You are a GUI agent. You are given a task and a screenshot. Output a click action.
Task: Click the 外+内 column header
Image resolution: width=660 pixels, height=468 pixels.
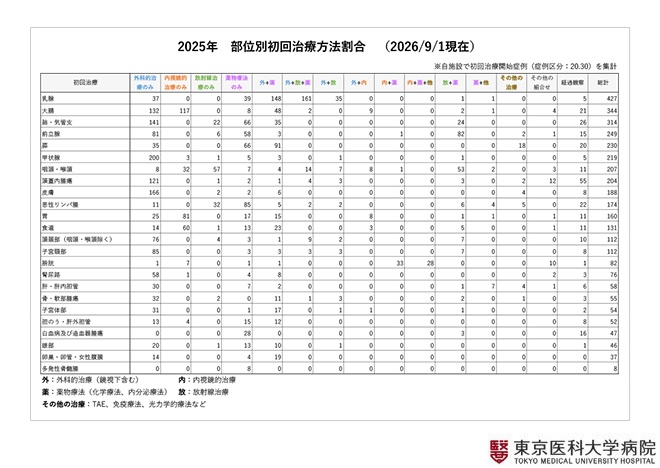pyautogui.click(x=359, y=82)
